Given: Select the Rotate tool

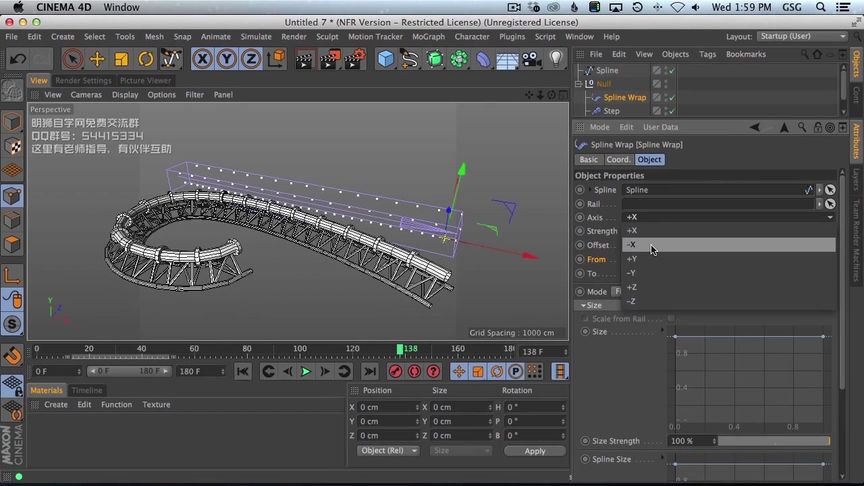Looking at the screenshot, I should pyautogui.click(x=146, y=59).
